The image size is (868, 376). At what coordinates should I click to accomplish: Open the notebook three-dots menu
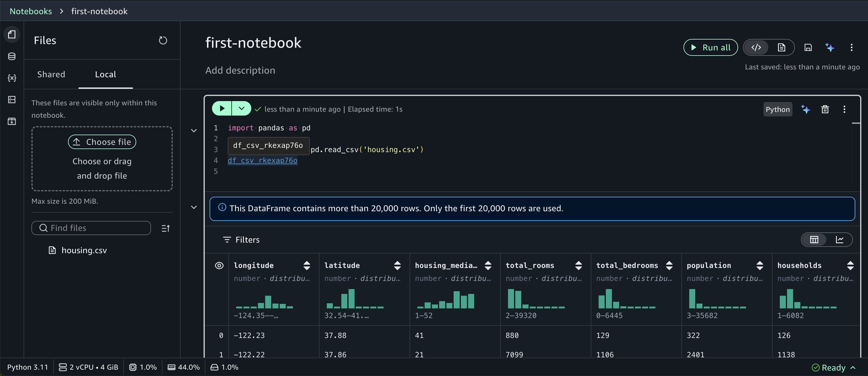pyautogui.click(x=851, y=47)
